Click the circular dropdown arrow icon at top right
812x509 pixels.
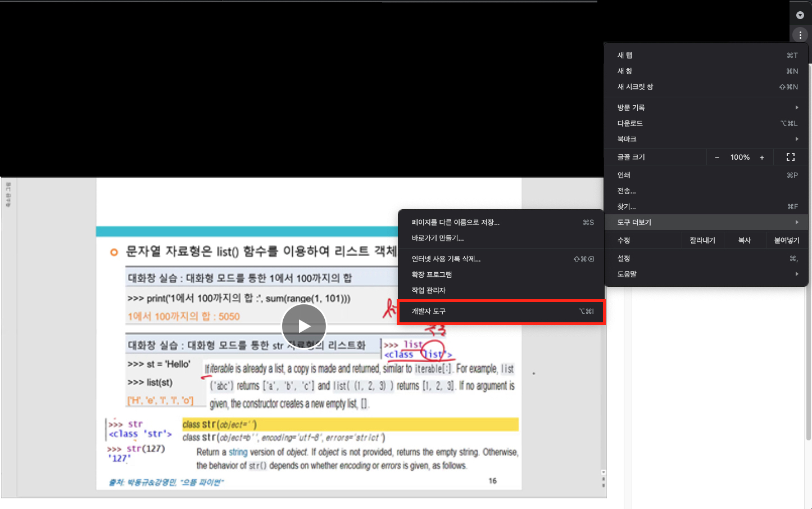[x=800, y=15]
